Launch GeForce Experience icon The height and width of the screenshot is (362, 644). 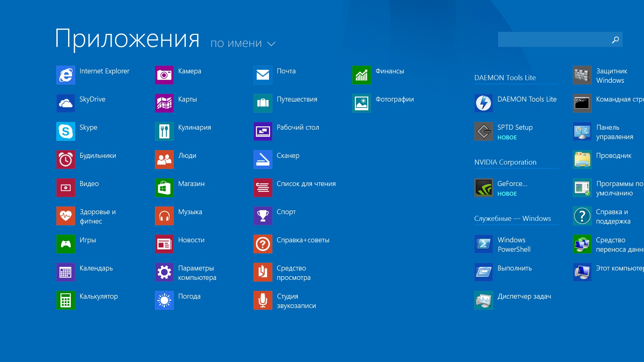point(484,188)
